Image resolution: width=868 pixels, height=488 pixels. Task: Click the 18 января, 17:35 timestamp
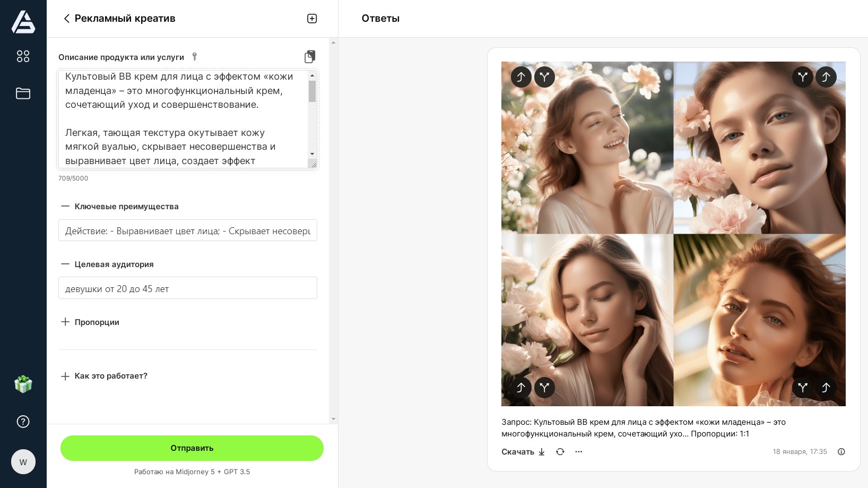pos(800,452)
